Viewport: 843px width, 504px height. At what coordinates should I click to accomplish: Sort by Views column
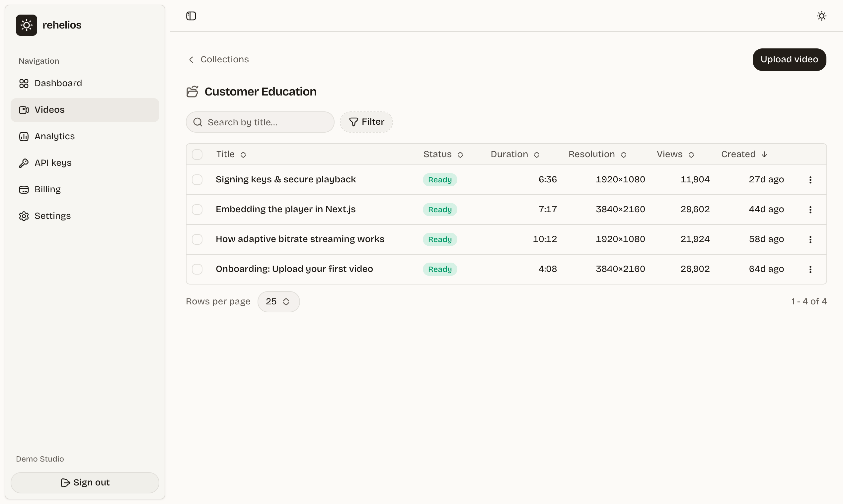coord(675,155)
